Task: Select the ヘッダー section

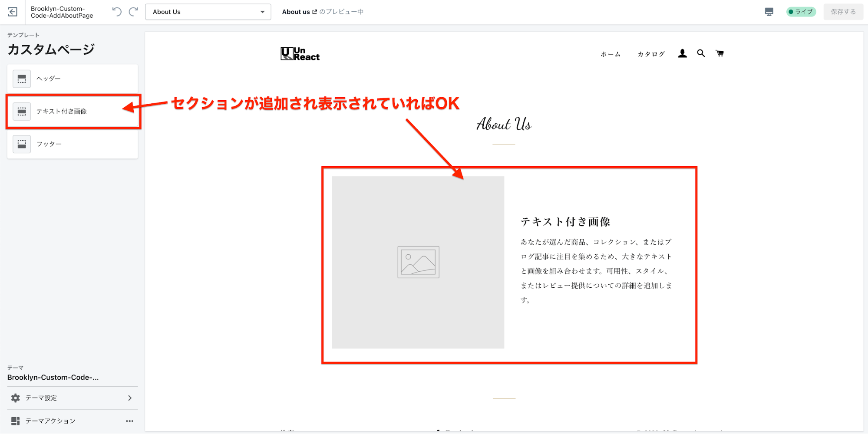Action: click(x=73, y=79)
